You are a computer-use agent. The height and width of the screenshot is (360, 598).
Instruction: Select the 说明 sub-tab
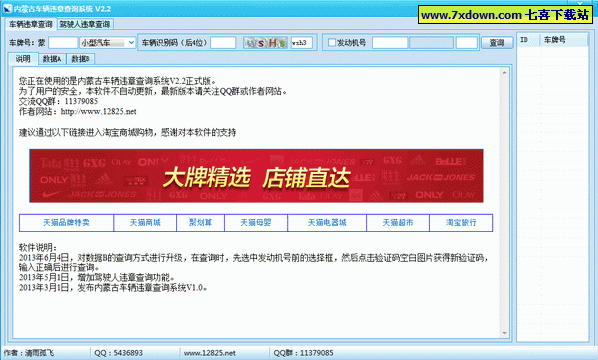23,59
